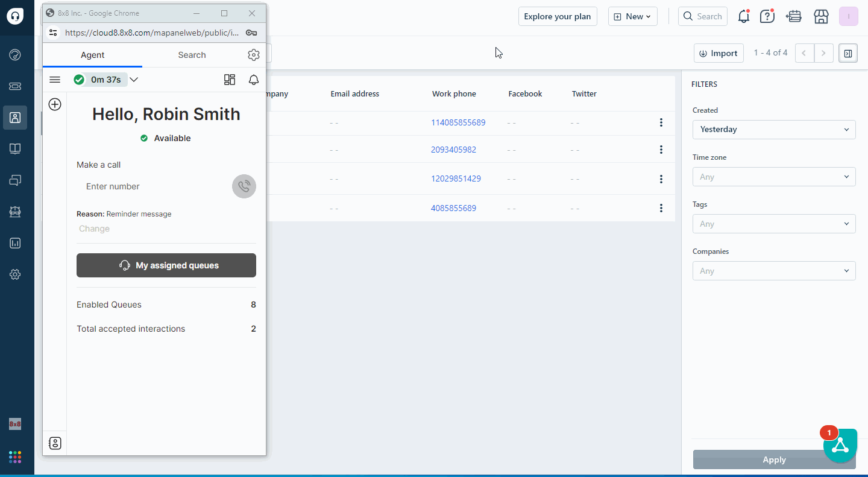
Task: Click the Apply filters button
Action: (774, 460)
